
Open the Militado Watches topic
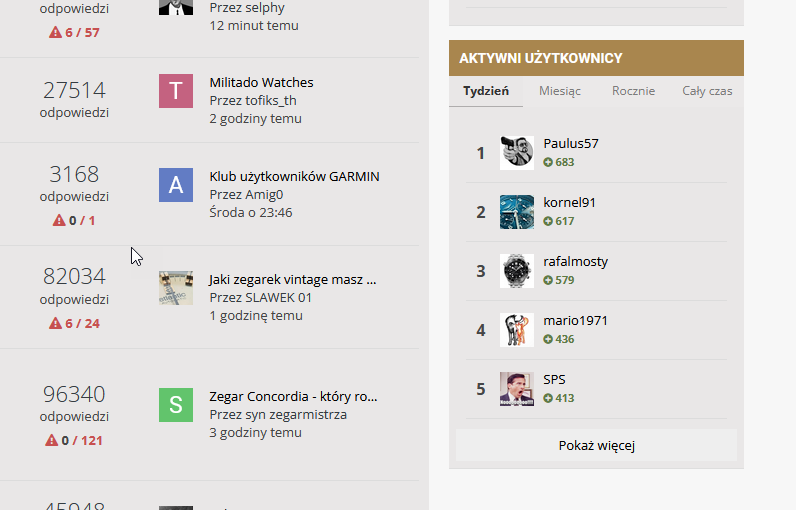[x=261, y=82]
